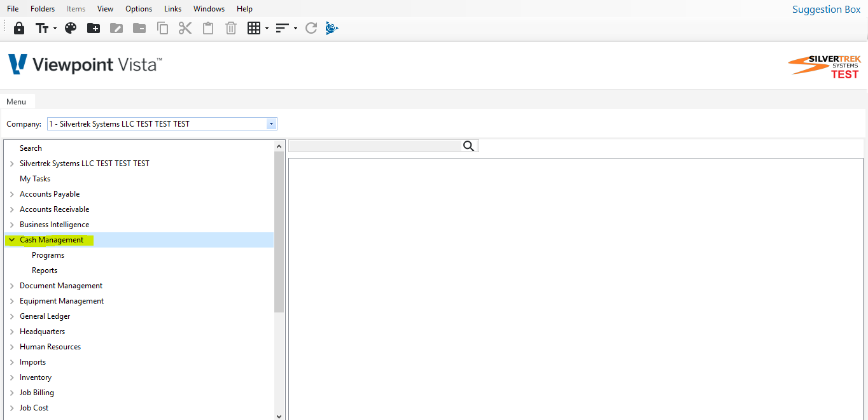Expand the Equipment Management node
This screenshot has height=420, width=868.
pyautogui.click(x=11, y=301)
